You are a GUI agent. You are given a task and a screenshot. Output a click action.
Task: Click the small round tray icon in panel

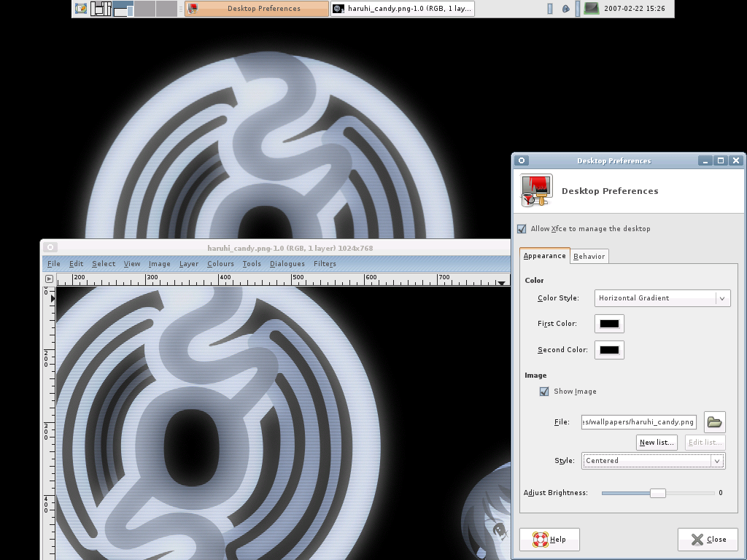pos(565,9)
